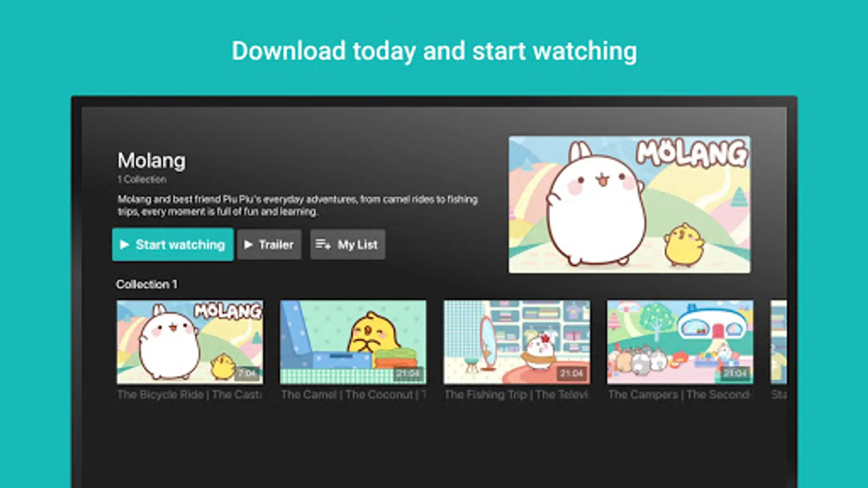Open The Camel episode thumbnail
Screen dimensions: 868x488
pos(353,342)
